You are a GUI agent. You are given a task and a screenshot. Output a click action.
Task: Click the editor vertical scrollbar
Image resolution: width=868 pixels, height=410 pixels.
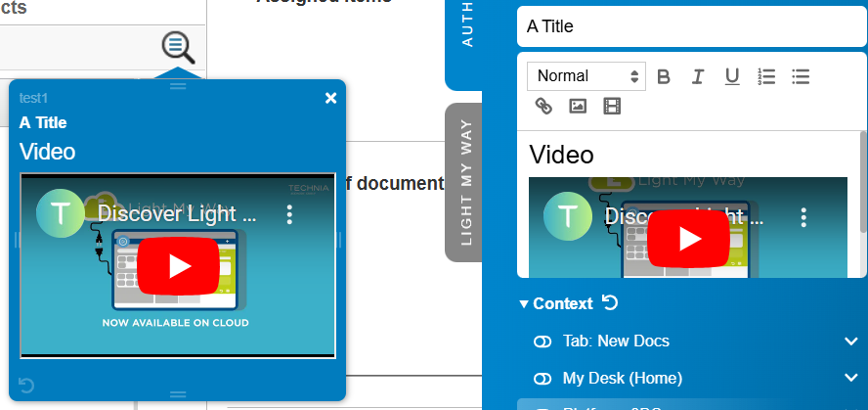pos(863,182)
